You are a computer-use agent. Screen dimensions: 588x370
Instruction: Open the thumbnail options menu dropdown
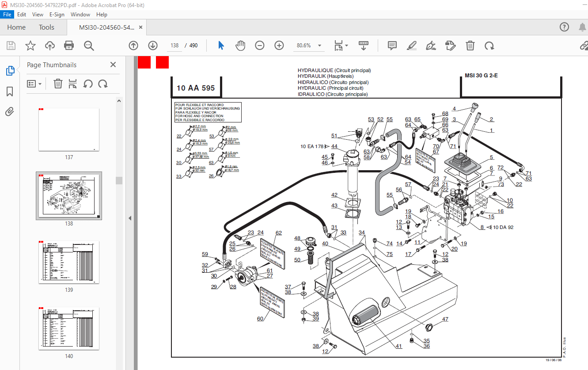pos(34,84)
